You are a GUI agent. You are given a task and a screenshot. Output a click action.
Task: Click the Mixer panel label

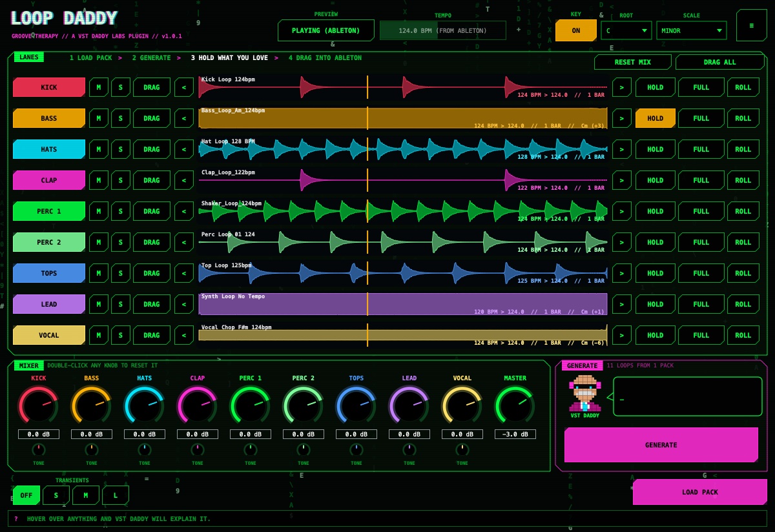click(x=29, y=365)
